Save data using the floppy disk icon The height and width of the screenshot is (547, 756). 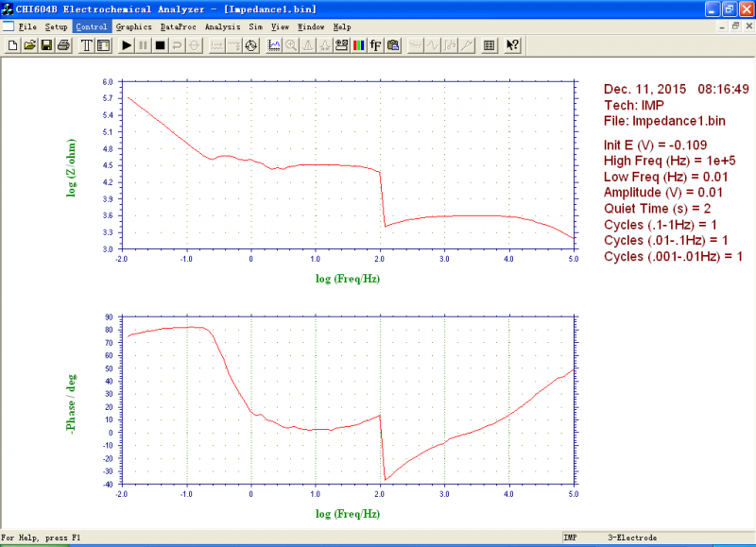pos(46,45)
